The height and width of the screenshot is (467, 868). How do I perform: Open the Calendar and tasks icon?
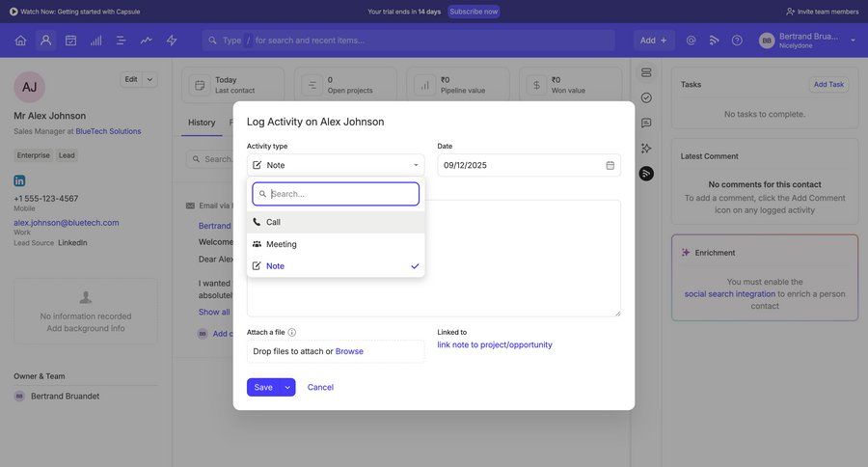click(x=70, y=41)
